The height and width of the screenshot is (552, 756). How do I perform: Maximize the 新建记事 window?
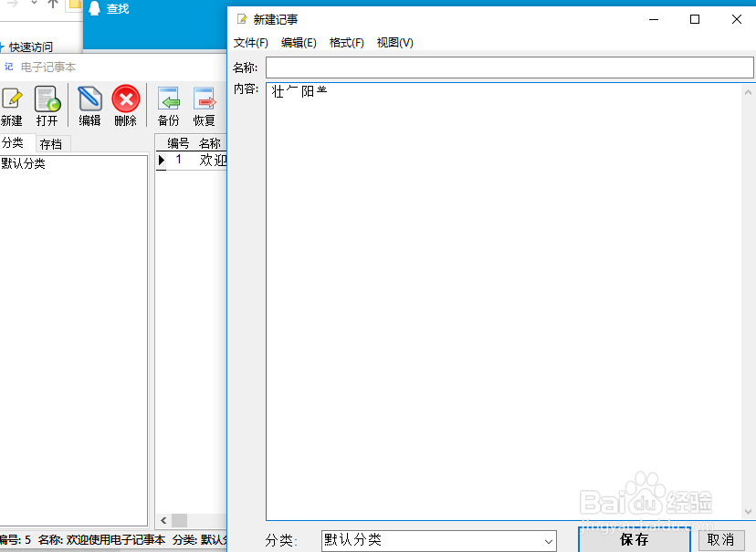pos(695,19)
